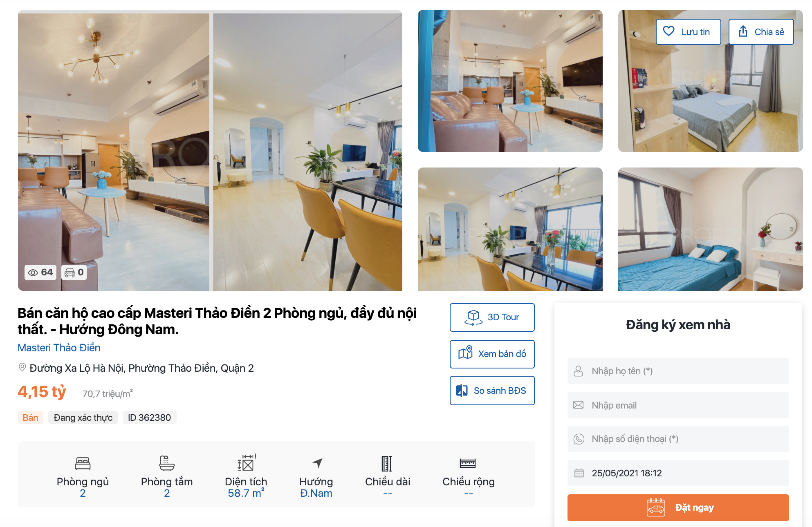Viewport: 812px width, 527px height.
Task: Click the 3D Tour cube icon
Action: (473, 317)
